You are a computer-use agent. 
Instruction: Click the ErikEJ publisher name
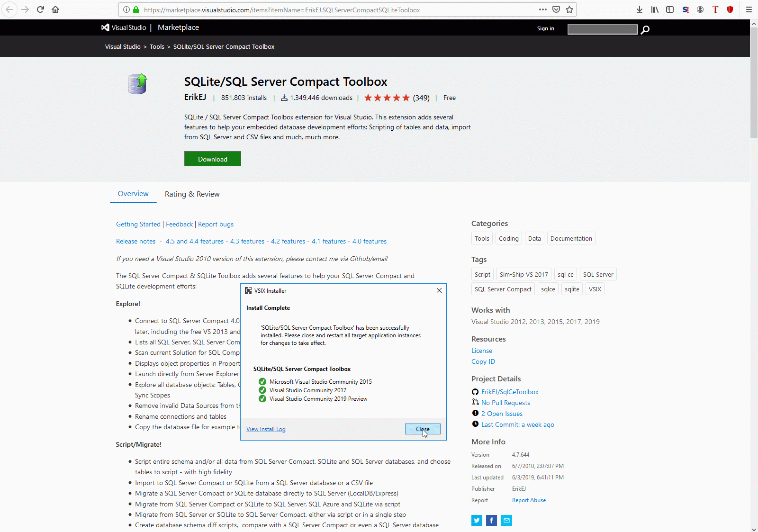pyautogui.click(x=195, y=97)
